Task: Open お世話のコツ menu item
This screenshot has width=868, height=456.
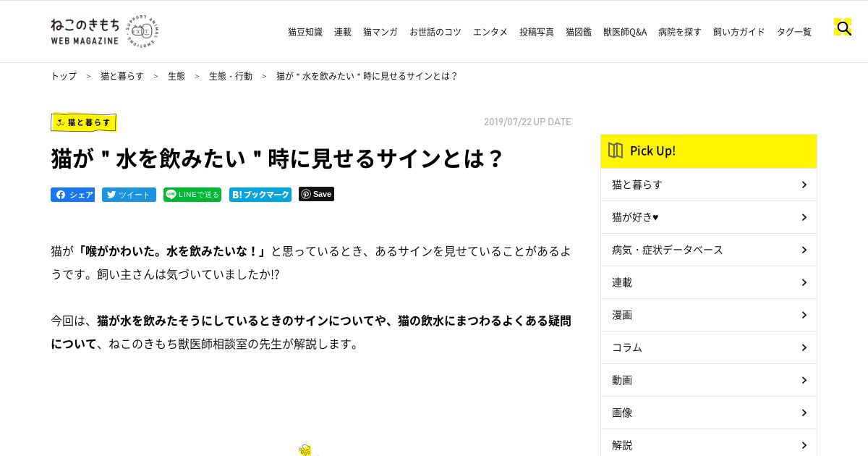Action: (x=435, y=32)
